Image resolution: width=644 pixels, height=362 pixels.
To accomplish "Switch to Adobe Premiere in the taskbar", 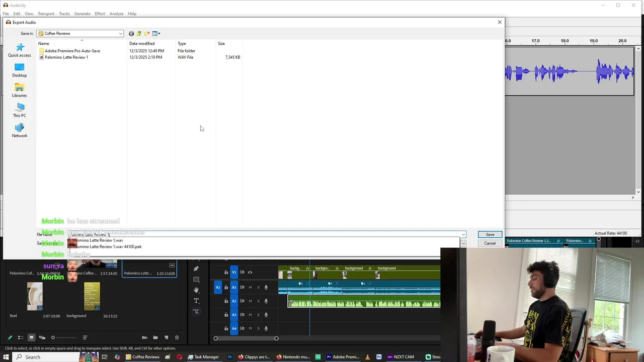I will pyautogui.click(x=343, y=357).
